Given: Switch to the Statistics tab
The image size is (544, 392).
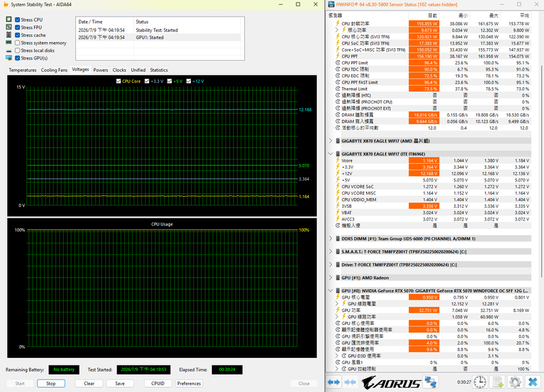Looking at the screenshot, I should (159, 70).
